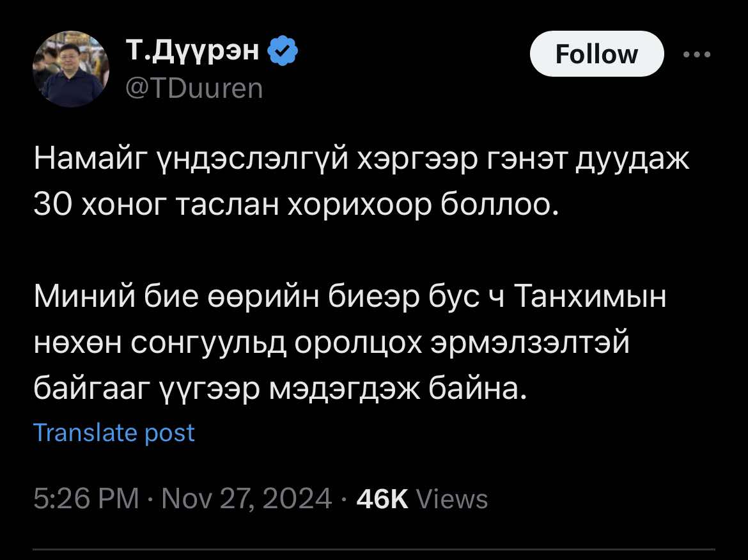
Task: Click the 46K view count number
Action: tap(382, 499)
